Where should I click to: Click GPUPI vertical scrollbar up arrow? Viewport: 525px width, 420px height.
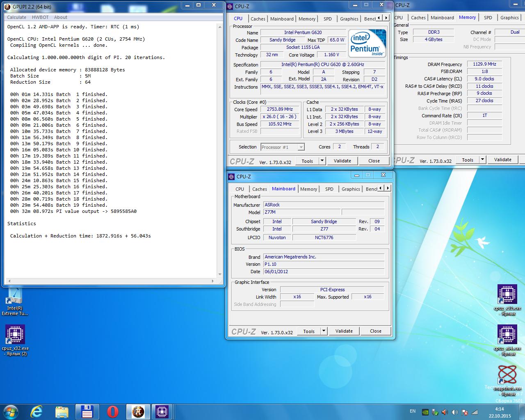(220, 26)
